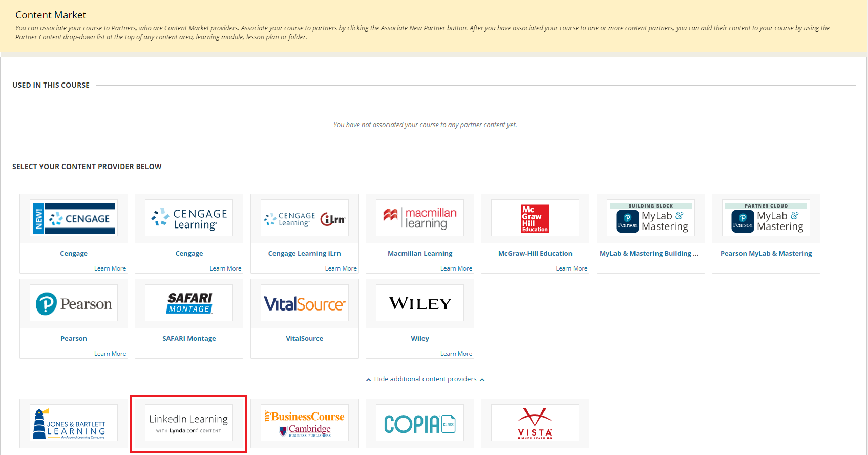Collapse list via Hide additional content providers
The height and width of the screenshot is (455, 868).
425,379
